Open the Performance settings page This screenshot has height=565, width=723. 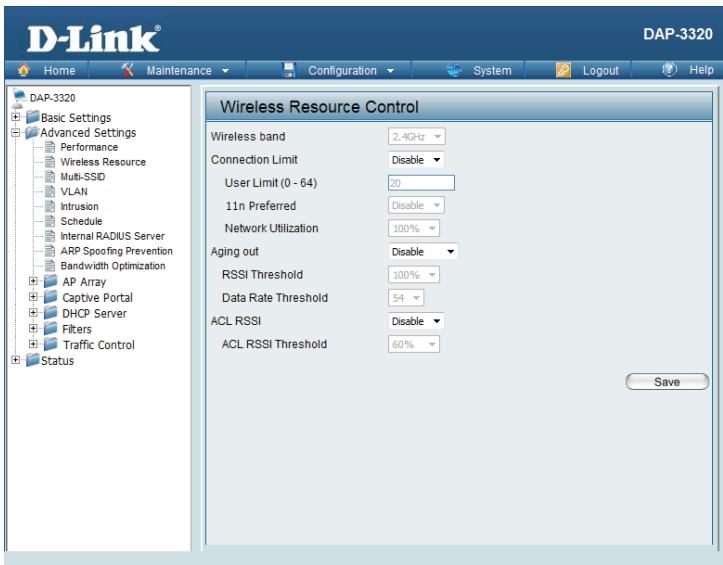89,147
